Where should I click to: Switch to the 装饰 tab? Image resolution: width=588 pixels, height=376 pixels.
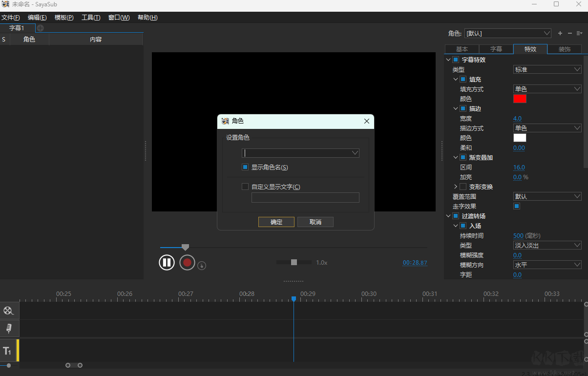coord(565,49)
